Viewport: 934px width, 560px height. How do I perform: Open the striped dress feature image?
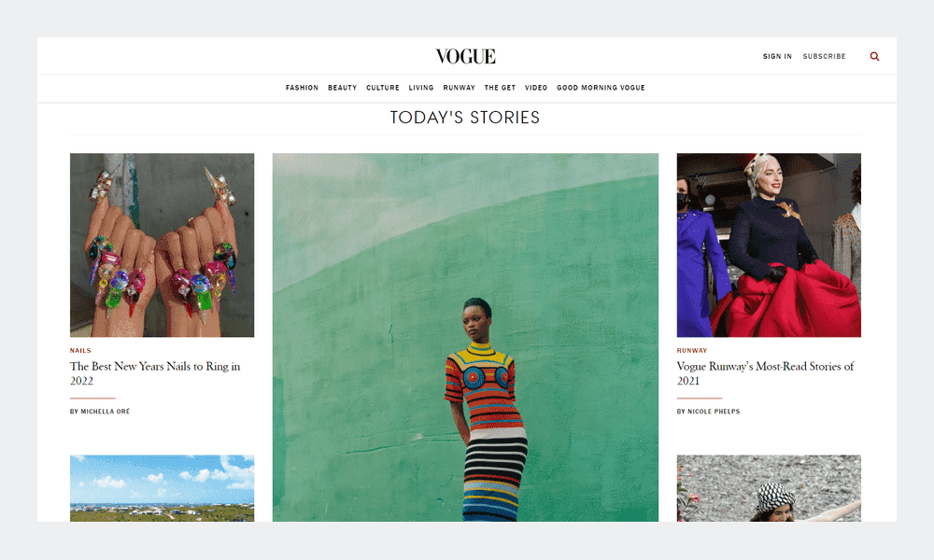(x=465, y=338)
